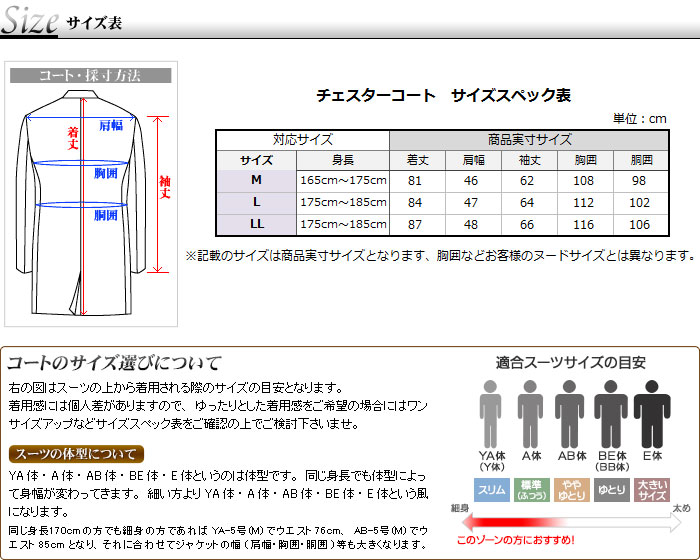Click the tan ややゆとり label swatch
The width and height of the screenshot is (700, 560).
pyautogui.click(x=571, y=490)
